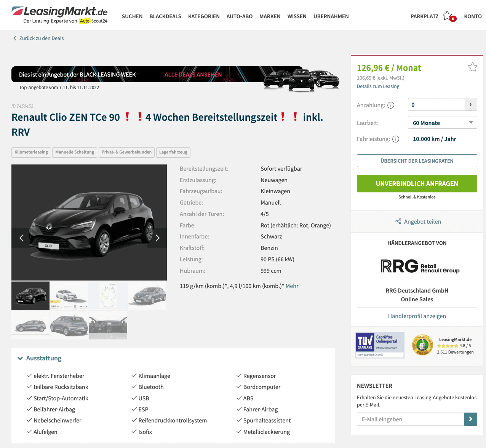
Task: Go back via Zurück zu den Deals
Action: click(42, 38)
